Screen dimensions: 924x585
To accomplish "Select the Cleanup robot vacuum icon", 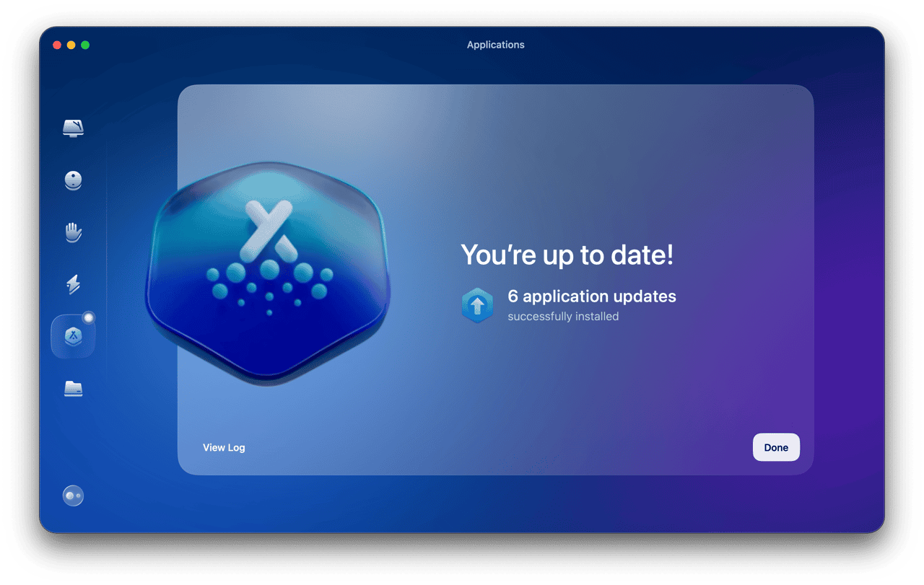I will (x=73, y=180).
